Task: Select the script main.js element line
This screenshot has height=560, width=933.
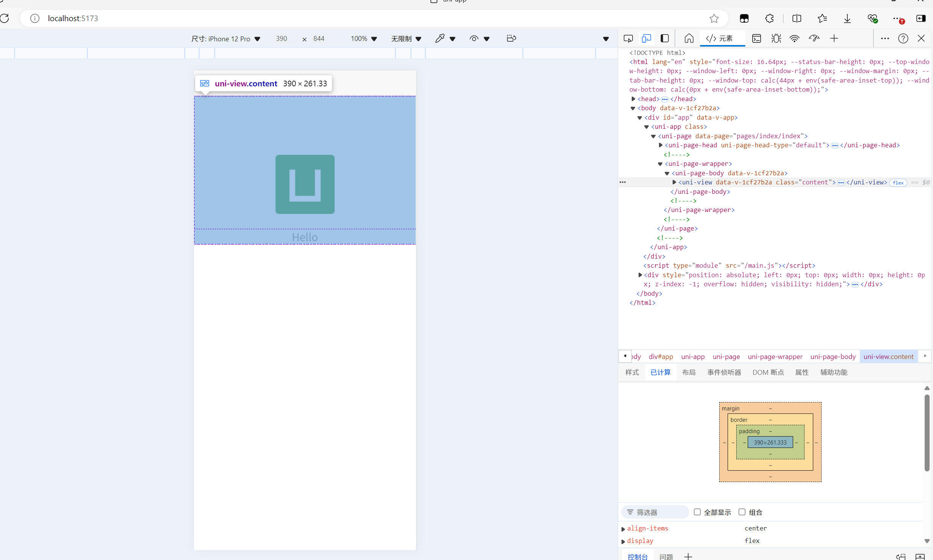Action: tap(729, 266)
